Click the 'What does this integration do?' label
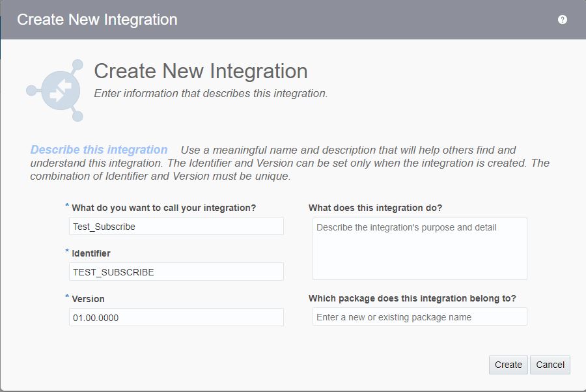The height and width of the screenshot is (392, 586). (375, 208)
